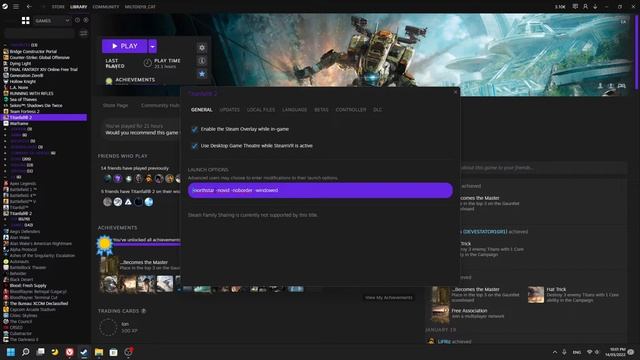The height and width of the screenshot is (360, 640).
Task: Open the game settings gear icon
Action: pos(202,48)
